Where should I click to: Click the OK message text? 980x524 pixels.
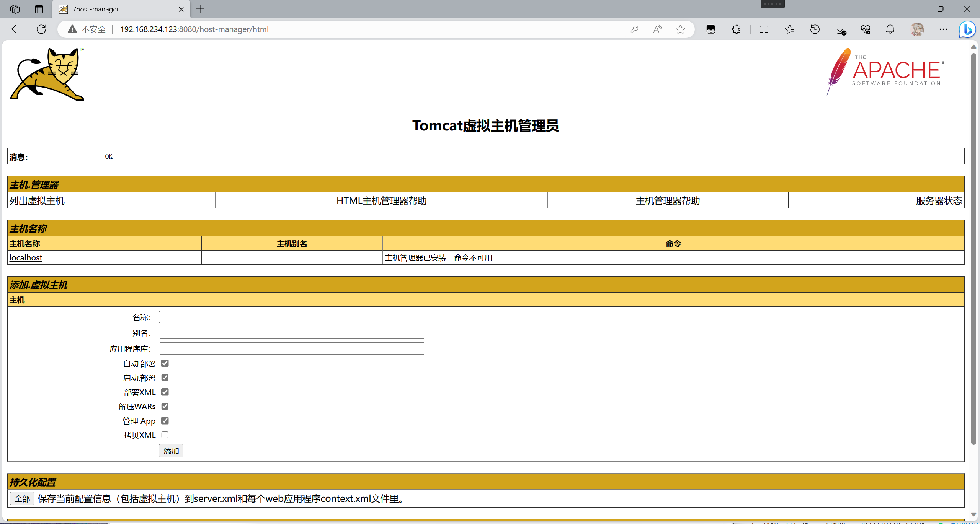(109, 156)
